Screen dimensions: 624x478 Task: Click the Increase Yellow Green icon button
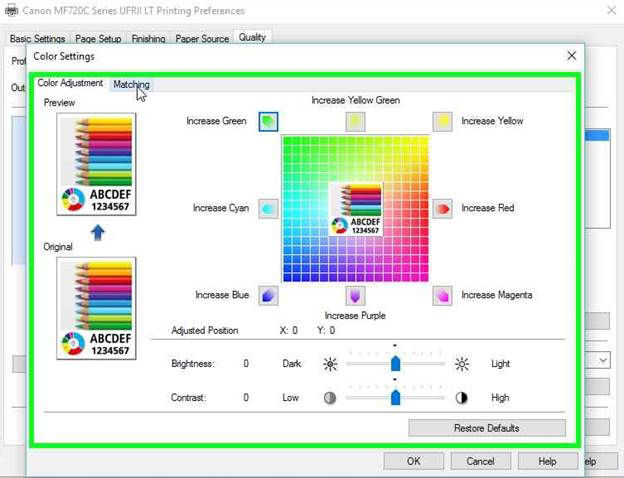pyautogui.click(x=355, y=121)
